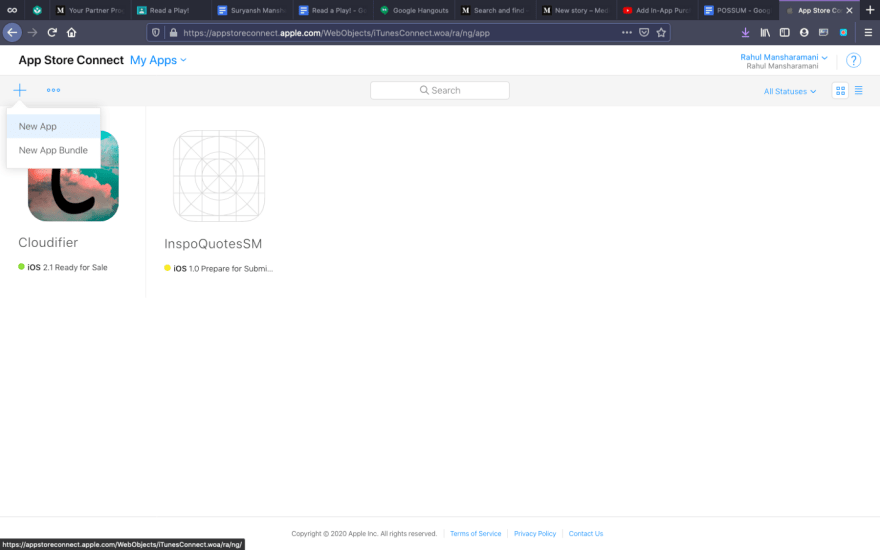Screen dimensions: 880x550
Task: Open page actions three-dots in address bar
Action: click(627, 33)
